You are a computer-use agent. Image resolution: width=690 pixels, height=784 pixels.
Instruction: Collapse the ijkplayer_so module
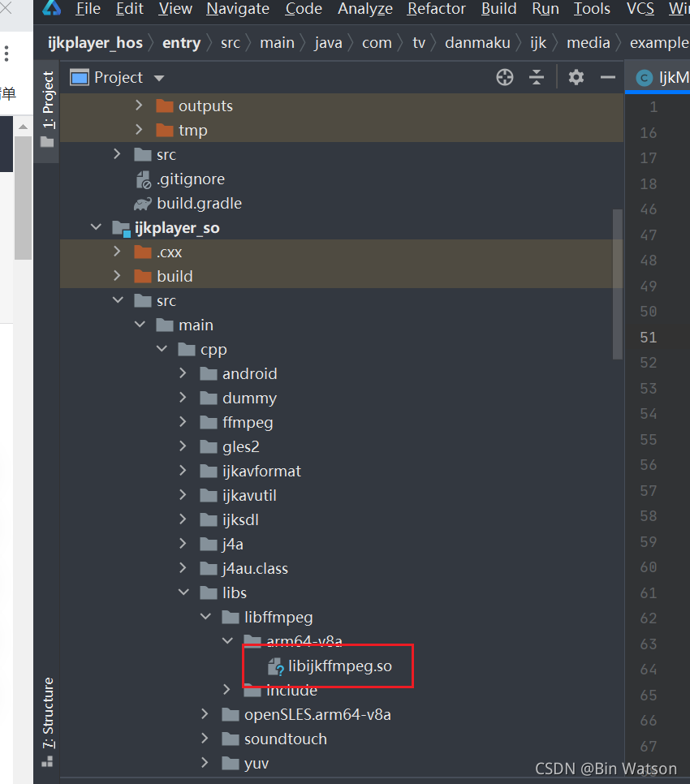click(x=96, y=227)
